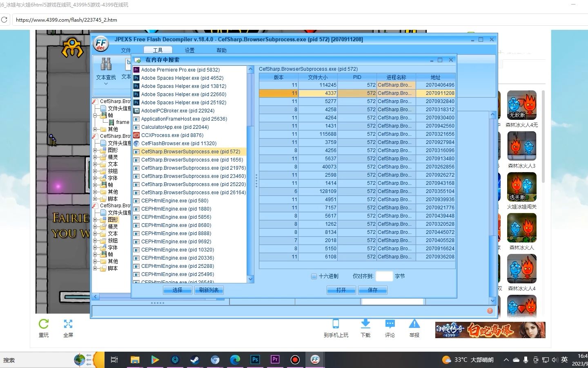The height and width of the screenshot is (368, 588).
Task: Open 森林冰火人3 game thumbnail
Action: click(521, 146)
